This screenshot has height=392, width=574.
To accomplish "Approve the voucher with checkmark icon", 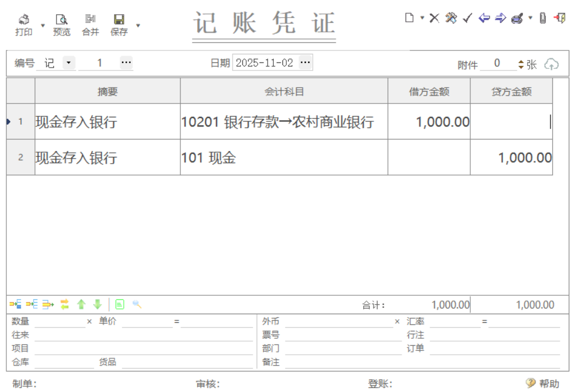I will [x=467, y=18].
